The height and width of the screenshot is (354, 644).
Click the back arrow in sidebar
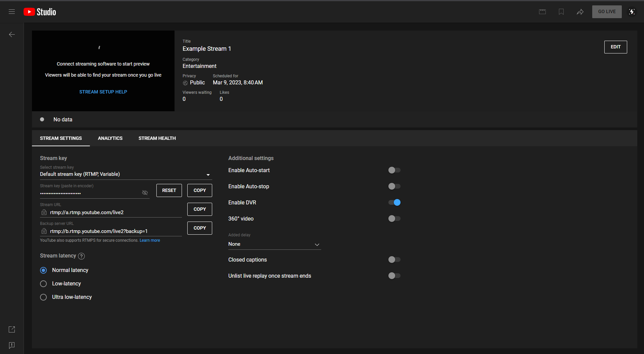pyautogui.click(x=12, y=34)
